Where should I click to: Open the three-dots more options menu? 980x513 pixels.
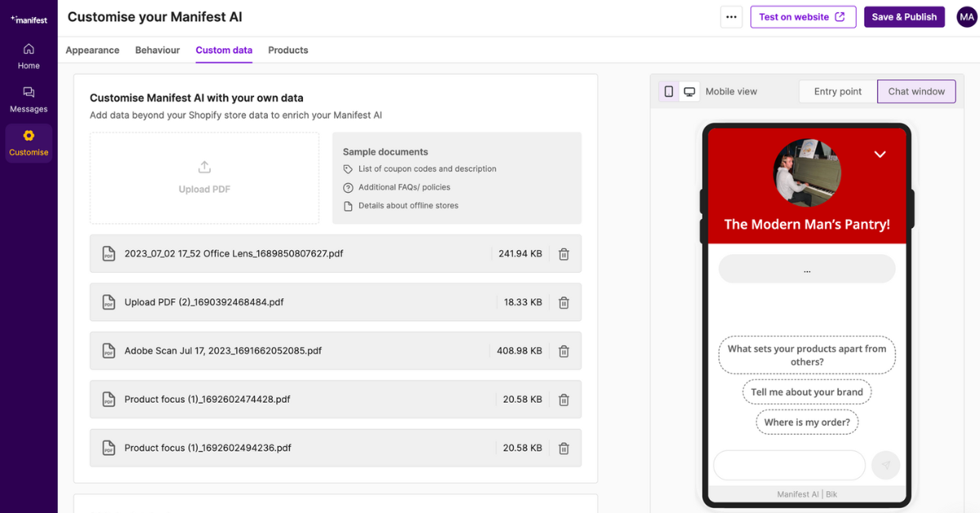click(x=731, y=17)
